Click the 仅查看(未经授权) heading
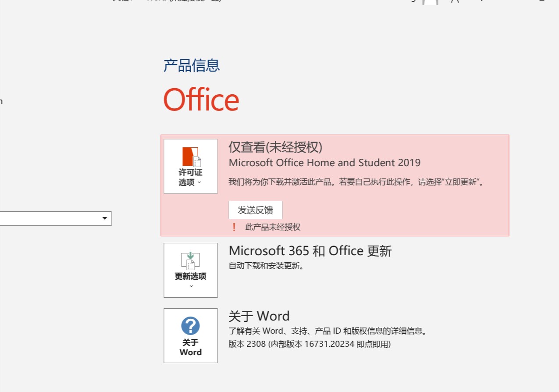 [x=275, y=147]
